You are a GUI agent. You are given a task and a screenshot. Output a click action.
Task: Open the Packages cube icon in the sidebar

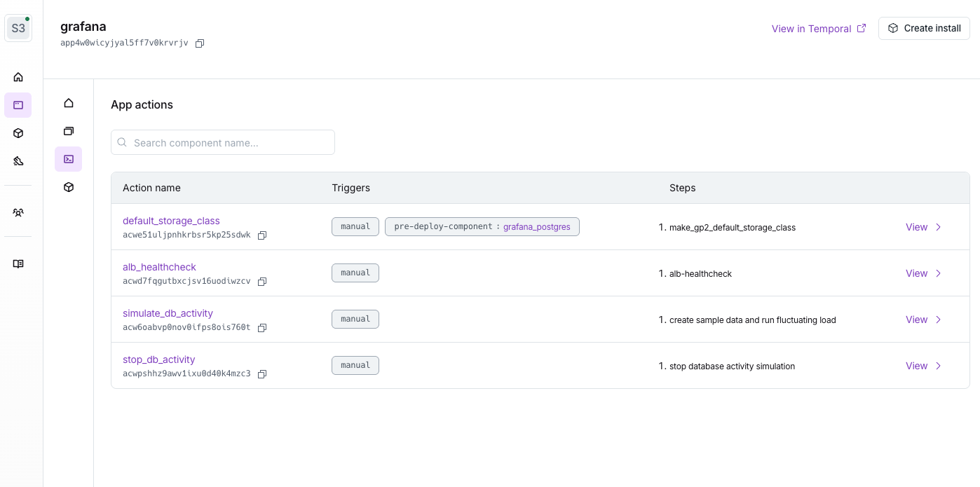coord(18,133)
